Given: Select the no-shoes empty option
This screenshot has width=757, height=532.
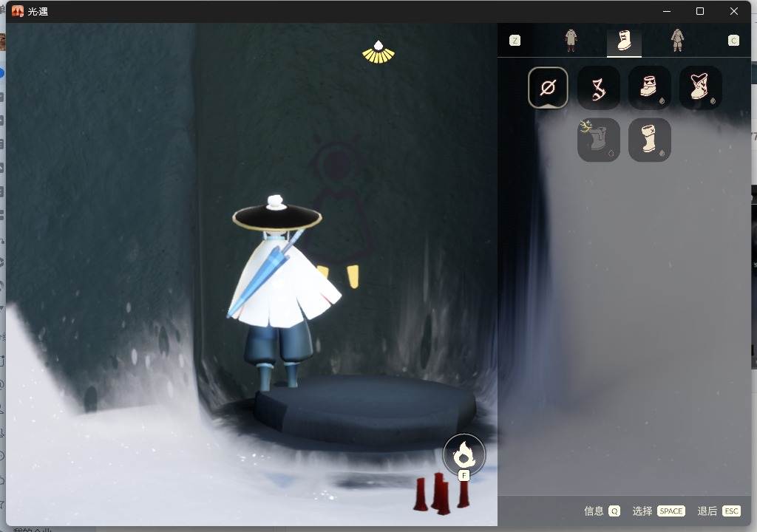Looking at the screenshot, I should pos(548,88).
